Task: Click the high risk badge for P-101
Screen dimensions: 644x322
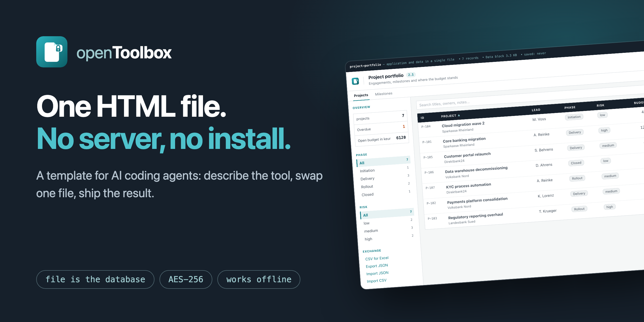Action: (604, 130)
